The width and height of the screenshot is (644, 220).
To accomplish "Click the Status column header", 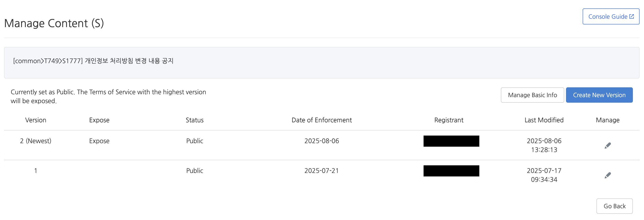I will pos(194,120).
